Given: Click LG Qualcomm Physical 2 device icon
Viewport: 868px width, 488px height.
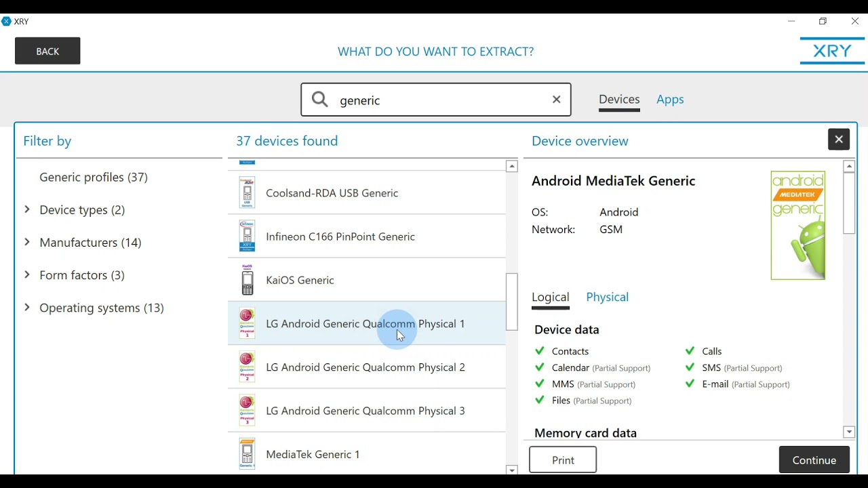Looking at the screenshot, I should [x=248, y=367].
